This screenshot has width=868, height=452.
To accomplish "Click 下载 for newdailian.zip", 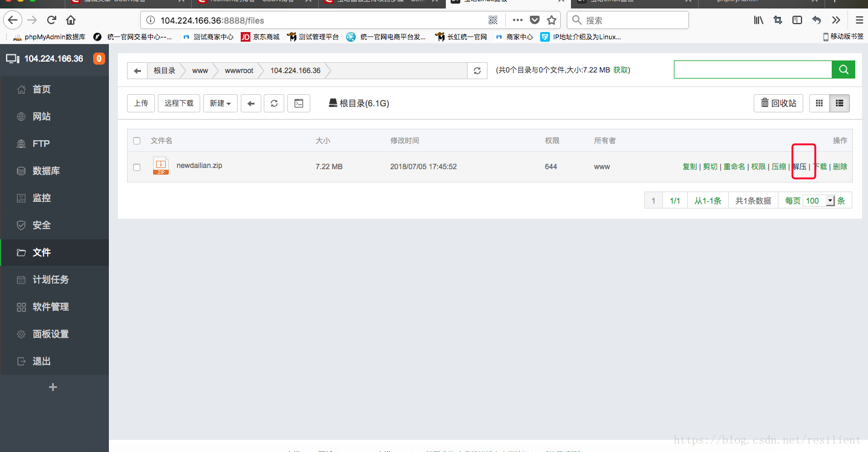I will click(820, 167).
